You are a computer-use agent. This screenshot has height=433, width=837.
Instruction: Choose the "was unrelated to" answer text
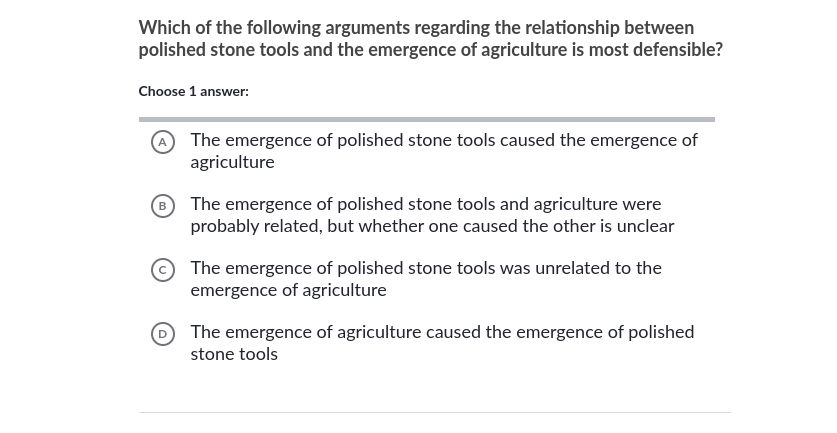click(599, 268)
